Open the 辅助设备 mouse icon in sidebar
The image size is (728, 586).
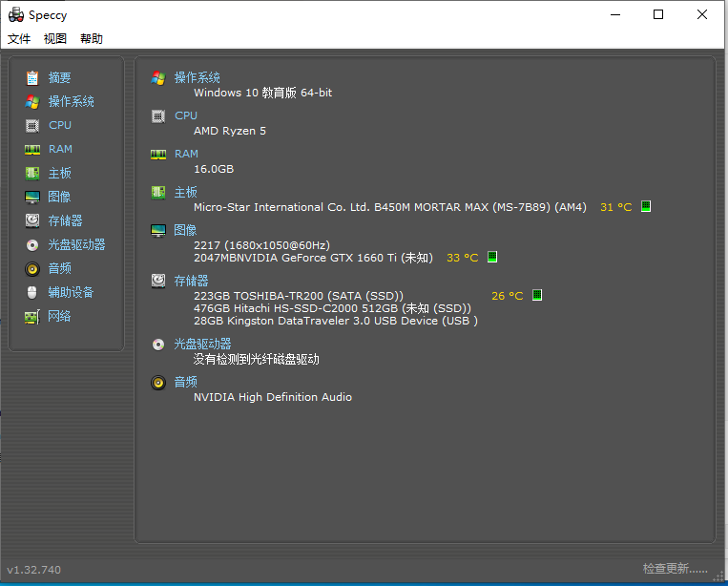coord(32,292)
